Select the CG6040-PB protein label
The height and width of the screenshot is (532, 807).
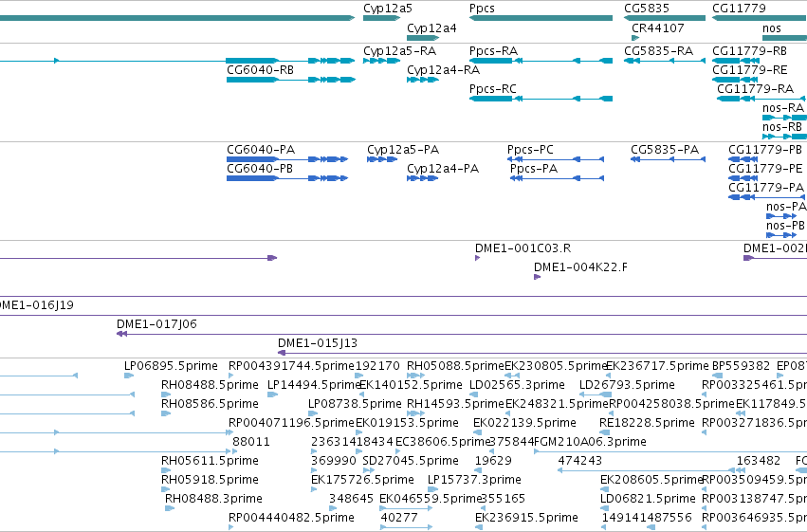click(x=260, y=169)
